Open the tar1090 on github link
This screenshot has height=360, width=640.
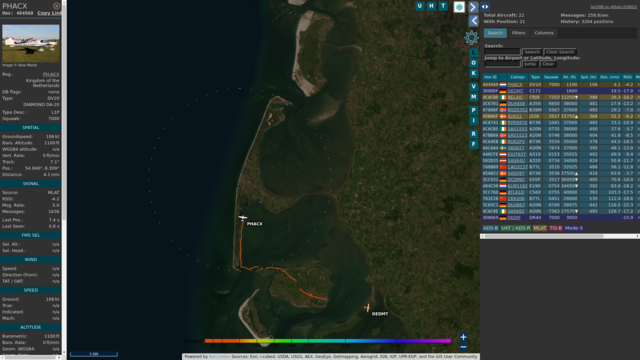coord(613,7)
